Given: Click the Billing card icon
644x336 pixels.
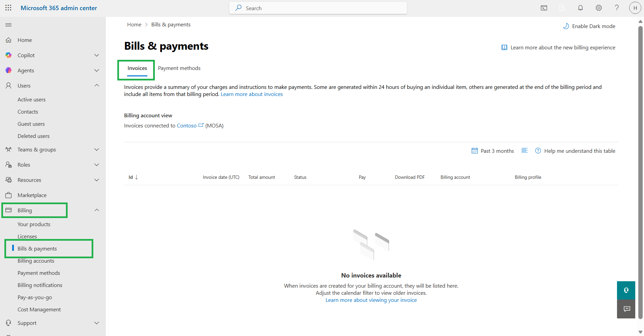Looking at the screenshot, I should click(9, 210).
